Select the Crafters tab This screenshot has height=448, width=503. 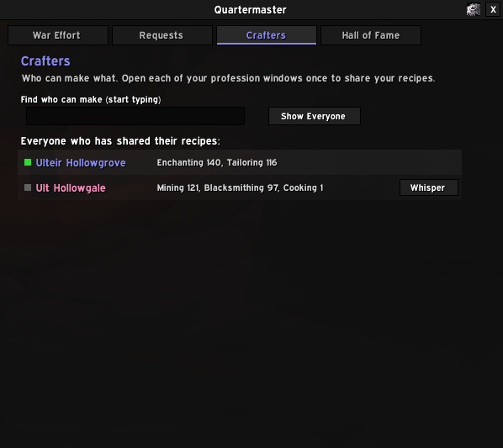tap(267, 35)
